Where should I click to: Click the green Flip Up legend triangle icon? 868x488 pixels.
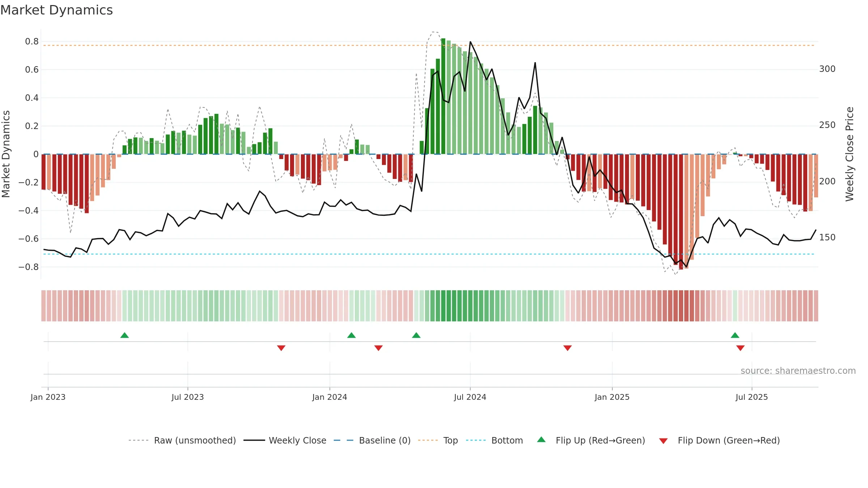(541, 440)
